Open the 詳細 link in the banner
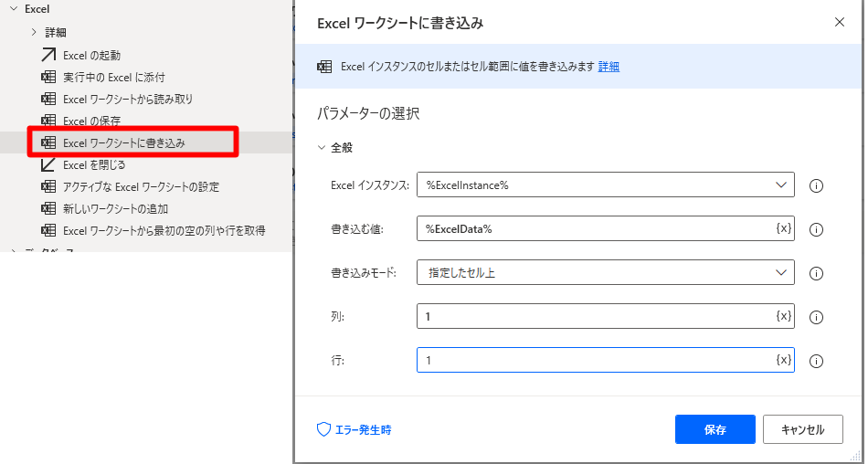The image size is (868, 464). click(609, 67)
